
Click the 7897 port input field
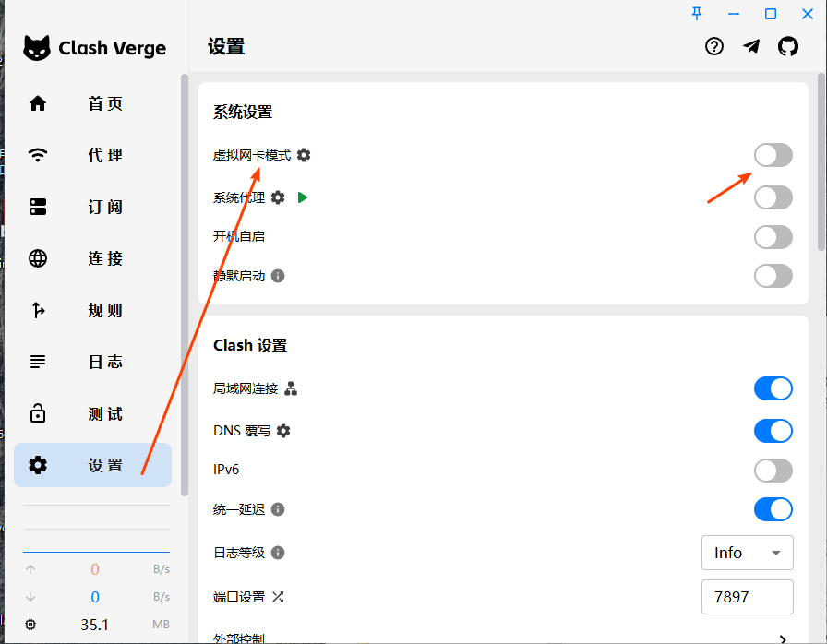pyautogui.click(x=748, y=597)
